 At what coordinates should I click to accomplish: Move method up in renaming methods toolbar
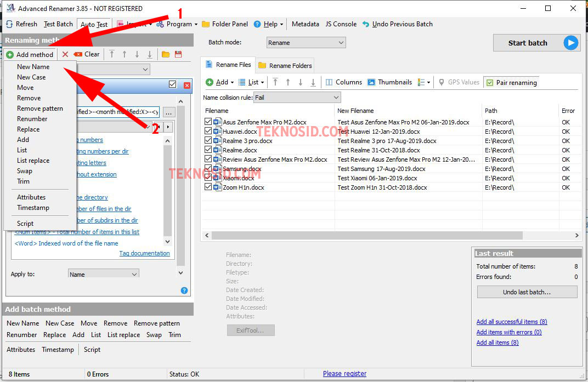(x=125, y=54)
